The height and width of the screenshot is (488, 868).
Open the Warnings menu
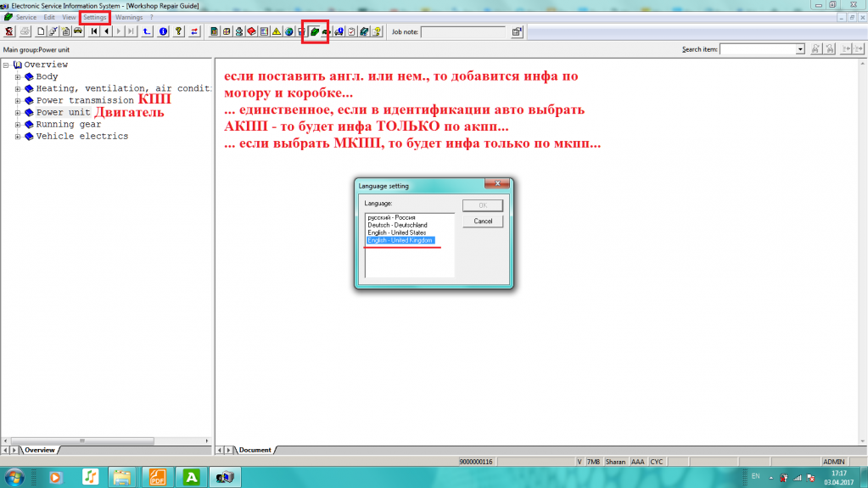pos(128,17)
